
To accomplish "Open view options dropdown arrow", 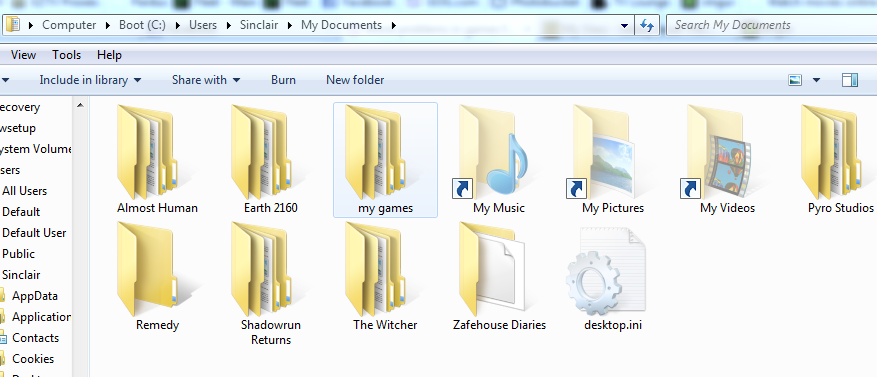I will (816, 80).
